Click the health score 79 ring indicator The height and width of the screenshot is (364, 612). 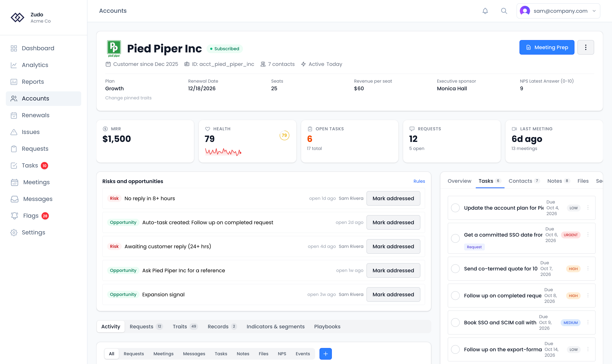[284, 135]
